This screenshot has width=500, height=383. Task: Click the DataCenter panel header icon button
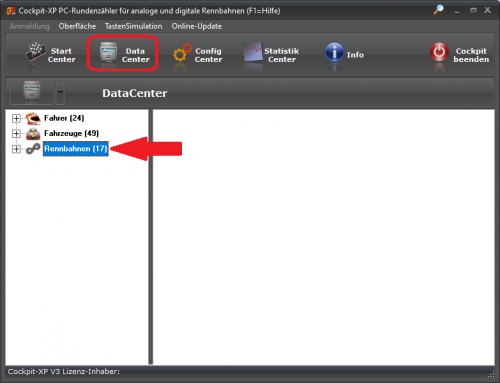[32, 92]
